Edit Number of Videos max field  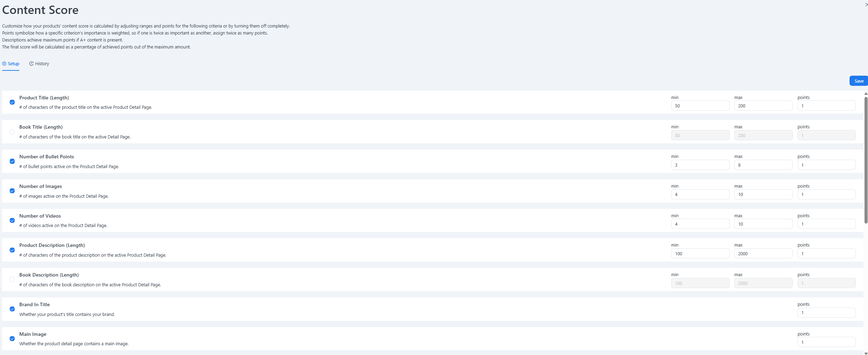(x=763, y=224)
